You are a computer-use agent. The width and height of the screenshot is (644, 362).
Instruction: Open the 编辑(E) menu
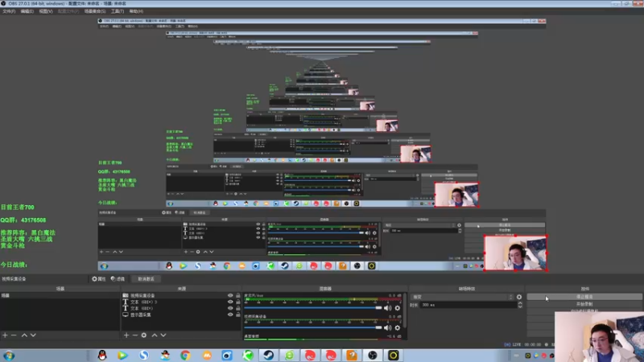(27, 11)
